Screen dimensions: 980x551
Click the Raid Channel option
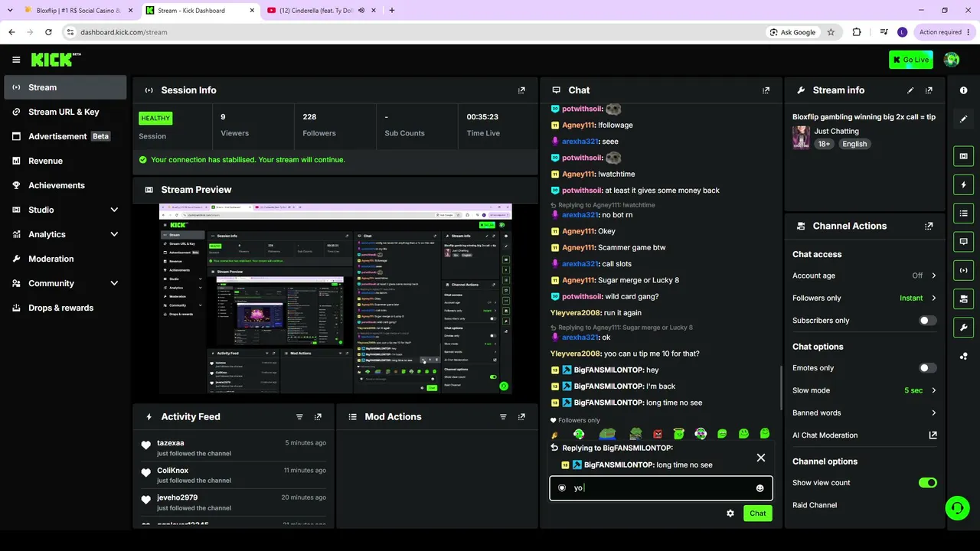(x=815, y=505)
